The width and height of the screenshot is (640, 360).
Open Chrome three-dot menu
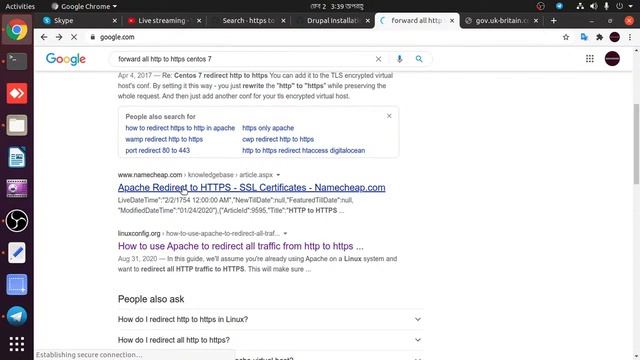[x=630, y=37]
